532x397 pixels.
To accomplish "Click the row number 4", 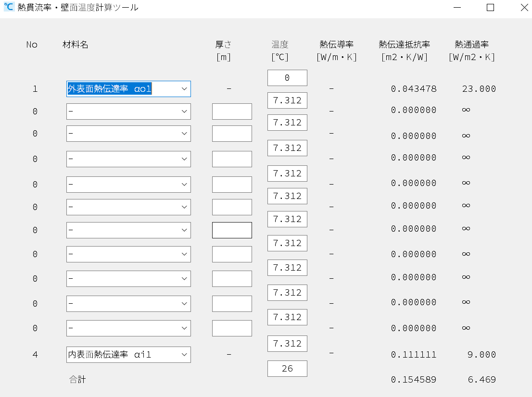I will [35, 355].
